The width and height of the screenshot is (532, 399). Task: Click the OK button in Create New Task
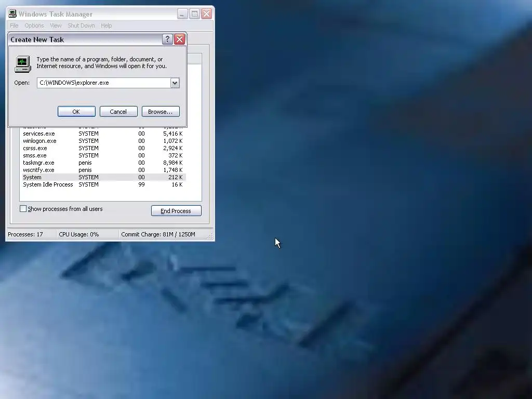[x=76, y=112]
